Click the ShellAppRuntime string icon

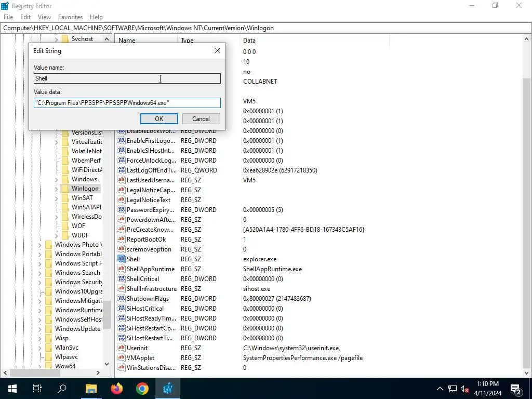(x=121, y=269)
